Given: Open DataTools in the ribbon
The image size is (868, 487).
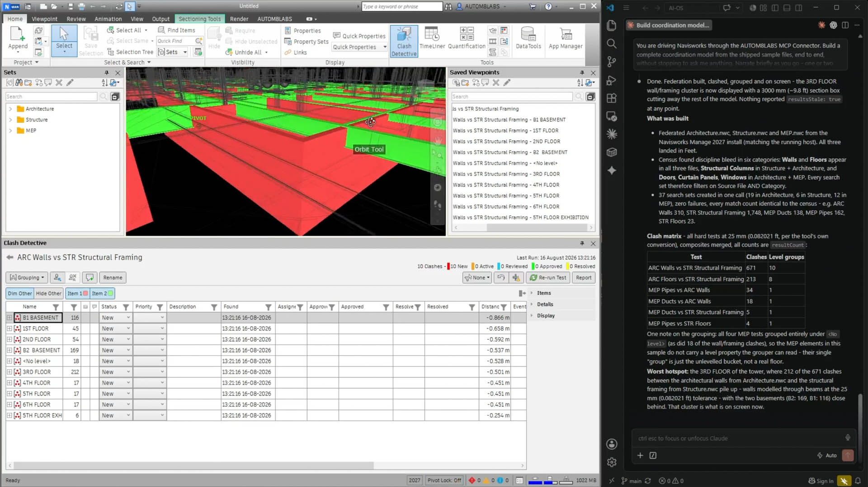Looking at the screenshot, I should (x=528, y=38).
